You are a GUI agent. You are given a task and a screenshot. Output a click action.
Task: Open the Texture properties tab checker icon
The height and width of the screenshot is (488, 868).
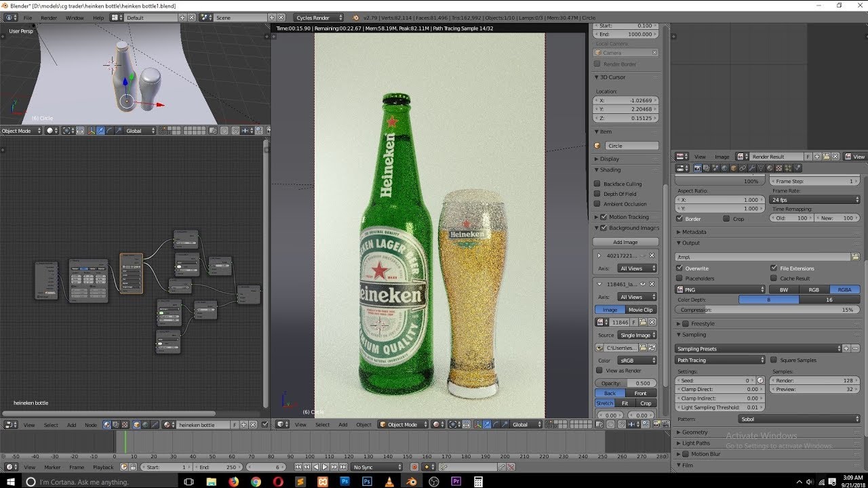779,168
